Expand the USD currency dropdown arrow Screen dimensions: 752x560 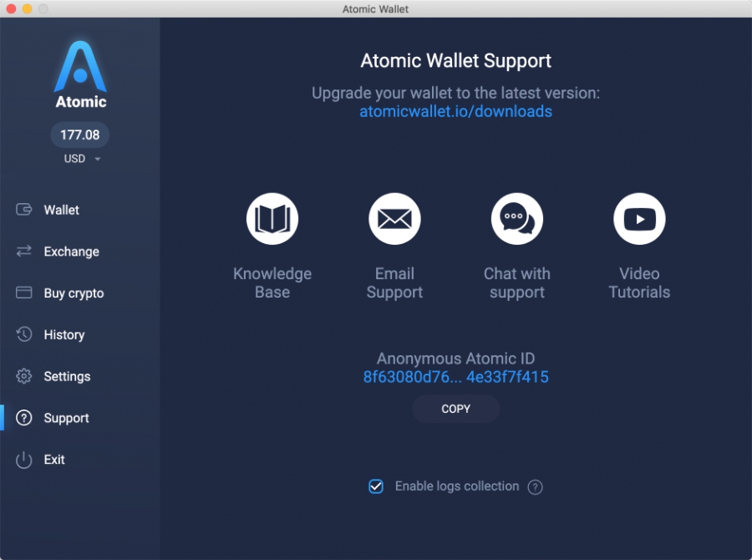tap(98, 159)
